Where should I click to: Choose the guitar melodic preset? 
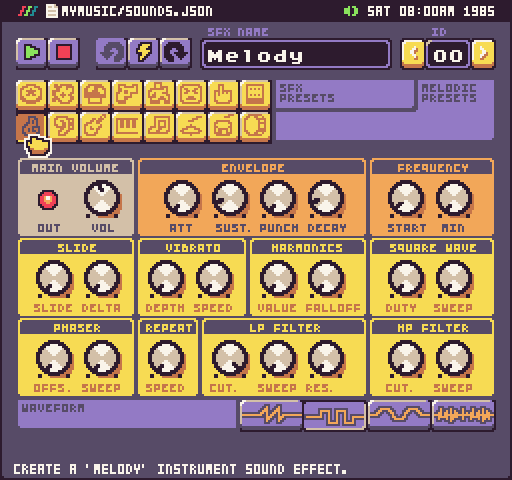pos(95,127)
